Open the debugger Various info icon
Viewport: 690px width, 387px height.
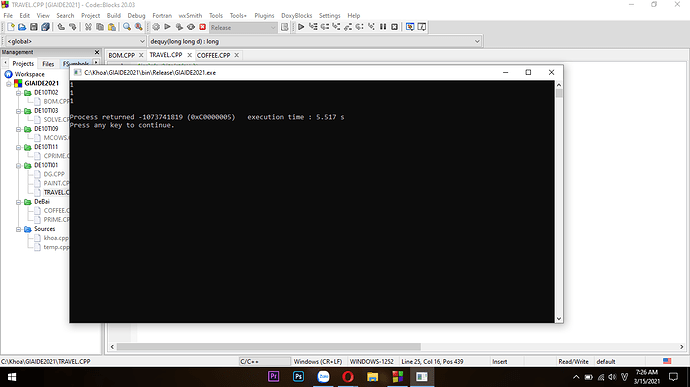pos(422,27)
